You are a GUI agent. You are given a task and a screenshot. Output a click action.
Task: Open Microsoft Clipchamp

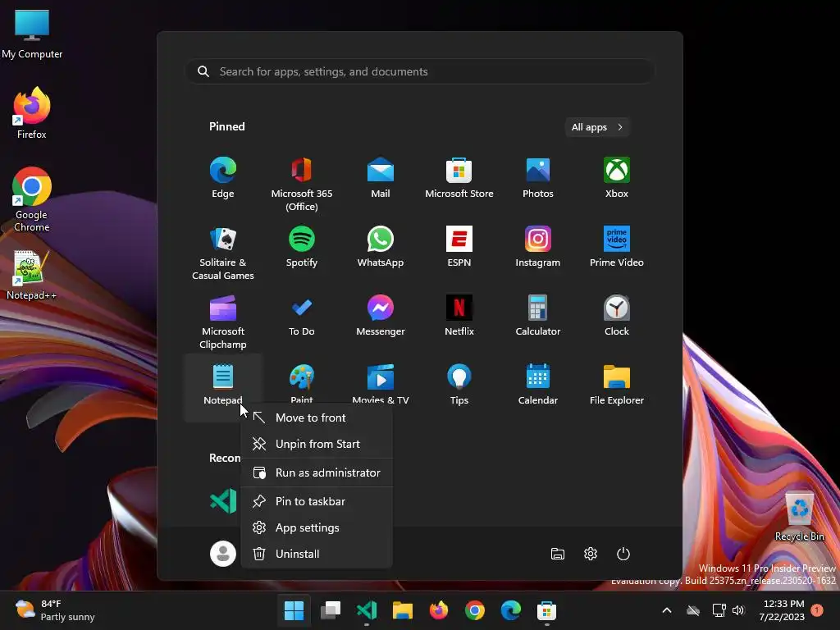click(x=223, y=323)
